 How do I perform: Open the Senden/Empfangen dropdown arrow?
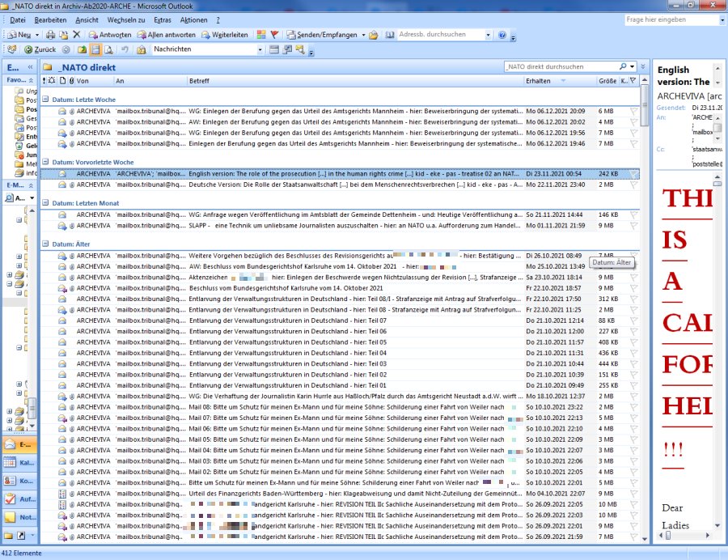click(x=363, y=35)
